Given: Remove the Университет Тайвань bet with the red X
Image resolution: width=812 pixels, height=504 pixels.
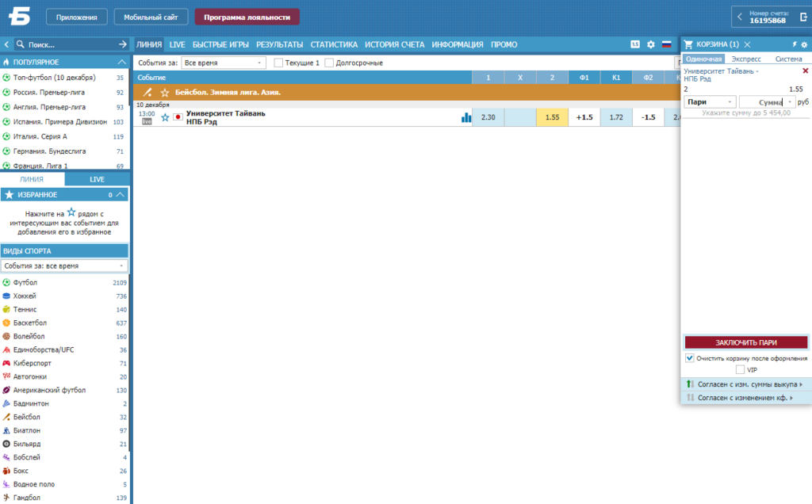Looking at the screenshot, I should pyautogui.click(x=806, y=71).
